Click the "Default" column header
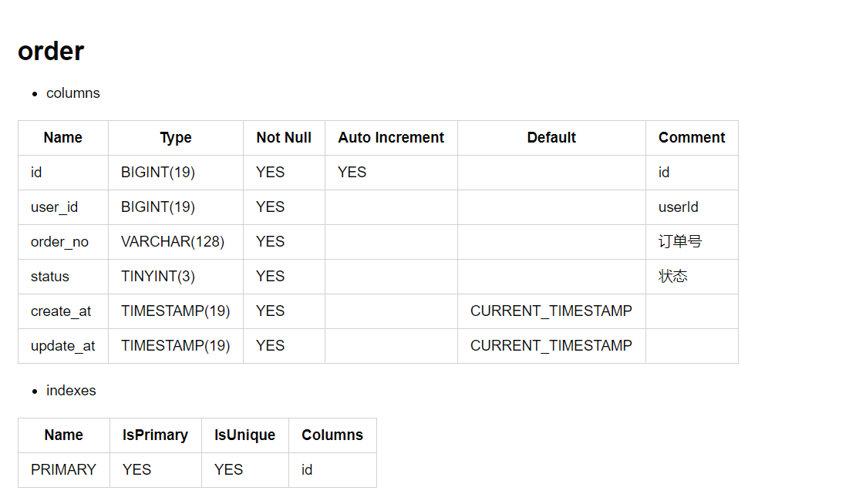Screen dimensions: 866x504 coord(551,138)
